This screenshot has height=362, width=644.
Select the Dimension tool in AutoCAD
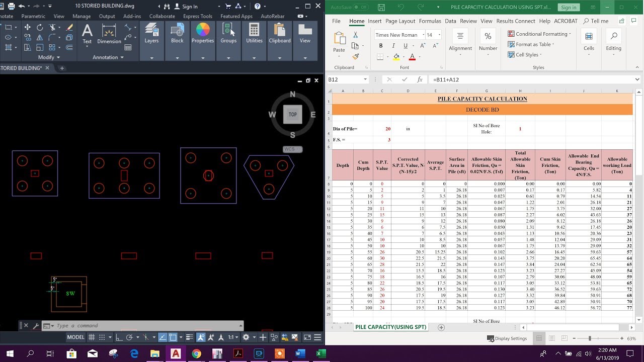point(109,34)
